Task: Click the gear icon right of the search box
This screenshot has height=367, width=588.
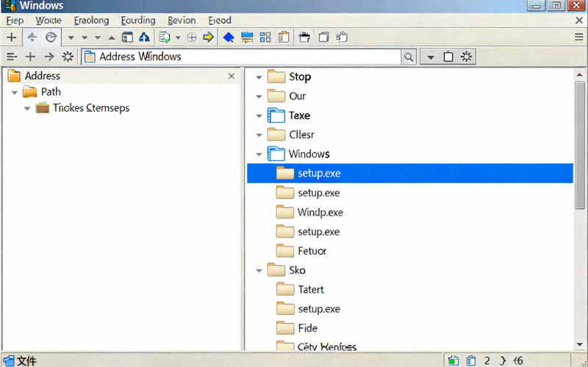Action: [467, 57]
